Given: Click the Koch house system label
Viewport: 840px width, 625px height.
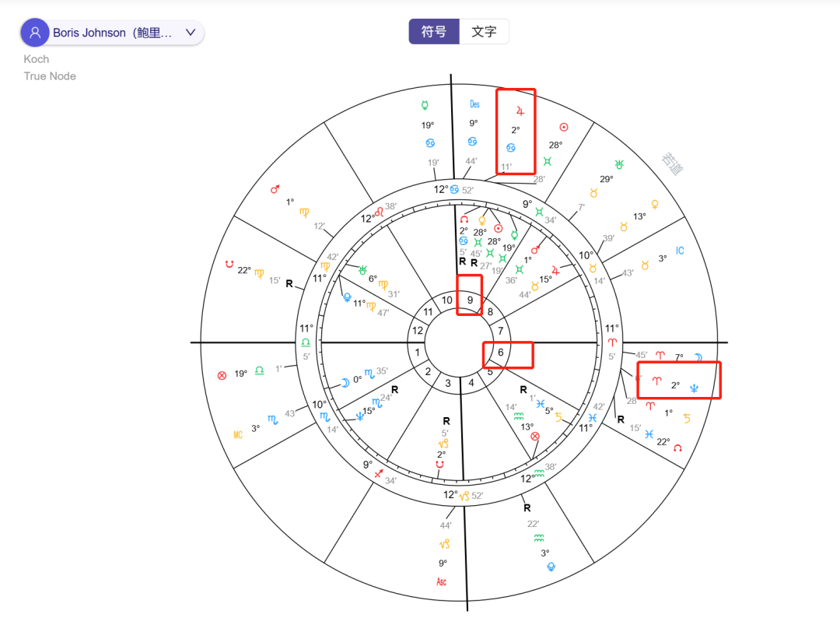Looking at the screenshot, I should pyautogui.click(x=36, y=58).
